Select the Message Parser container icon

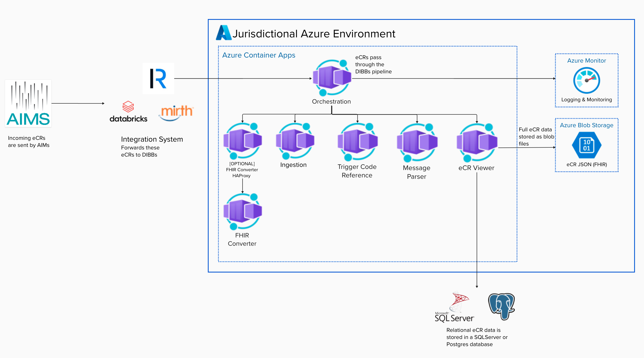[x=417, y=143]
